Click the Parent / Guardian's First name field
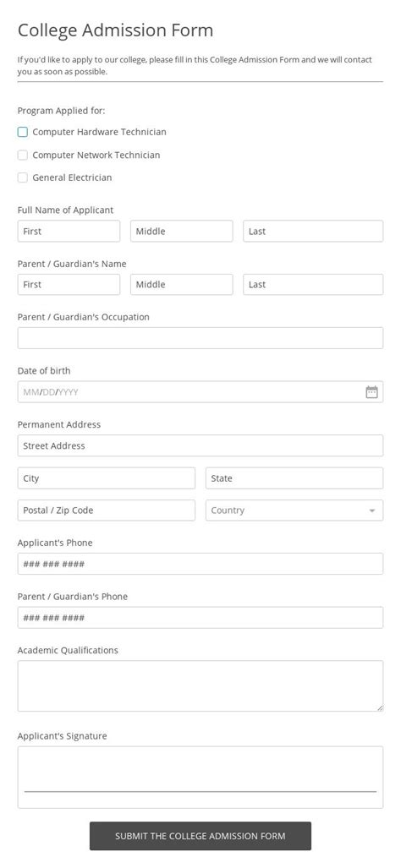401x868 pixels. pyautogui.click(x=69, y=285)
